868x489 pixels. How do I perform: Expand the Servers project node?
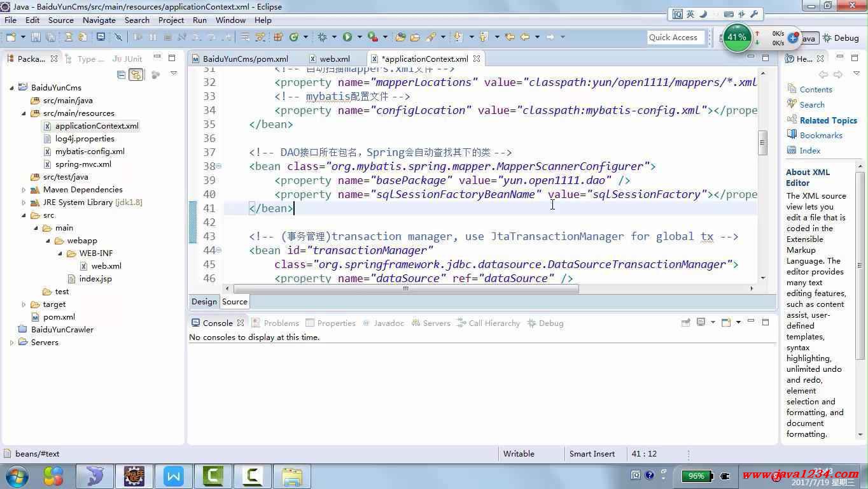[x=11, y=343]
